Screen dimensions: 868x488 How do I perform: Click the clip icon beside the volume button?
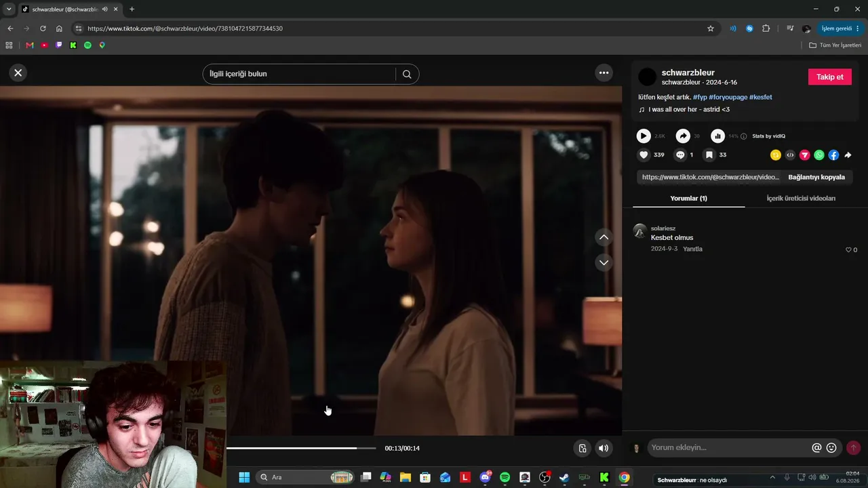582,448
